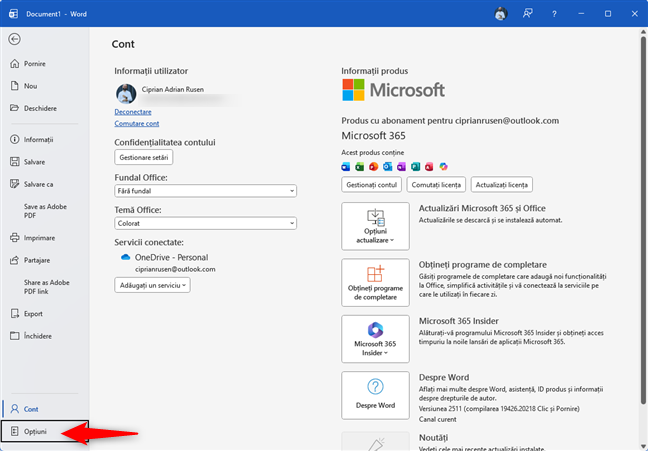
Task: Click the Salvare ca icon
Action: [14, 184]
